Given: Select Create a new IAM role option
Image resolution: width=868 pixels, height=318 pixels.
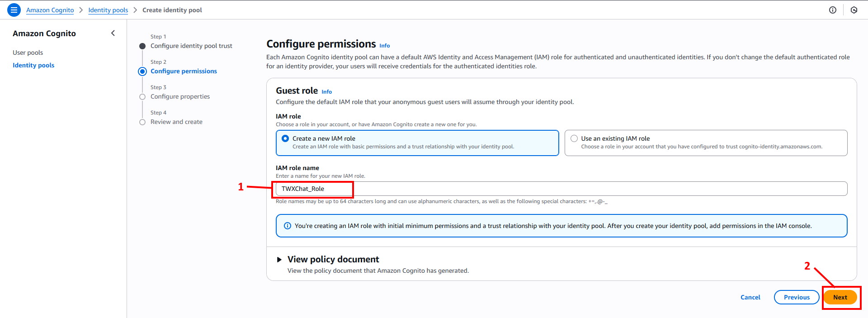Looking at the screenshot, I should pos(285,138).
